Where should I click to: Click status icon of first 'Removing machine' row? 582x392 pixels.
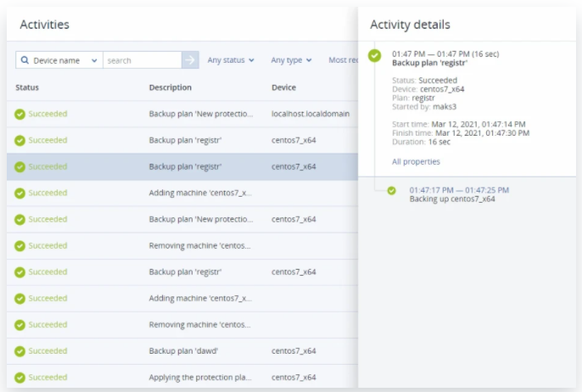click(x=20, y=245)
